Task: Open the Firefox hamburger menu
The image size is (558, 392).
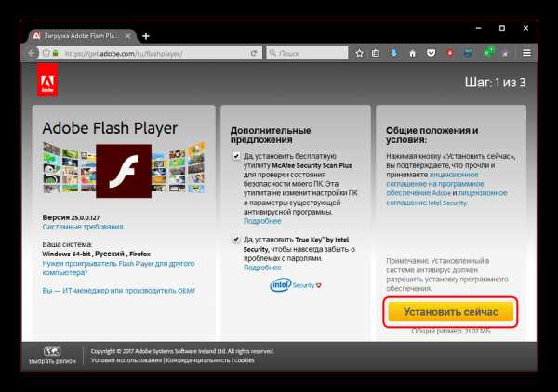Action: tap(527, 53)
